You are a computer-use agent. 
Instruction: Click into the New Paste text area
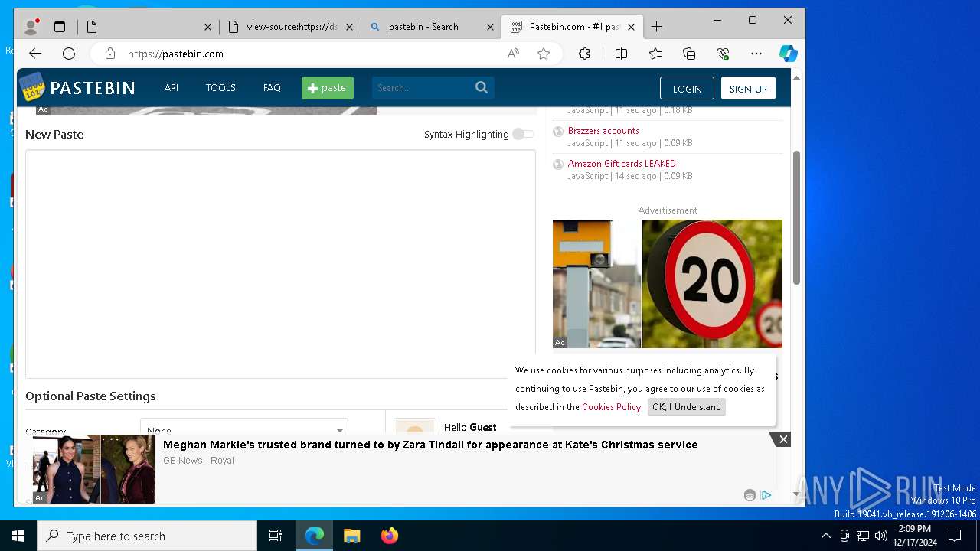tap(280, 264)
